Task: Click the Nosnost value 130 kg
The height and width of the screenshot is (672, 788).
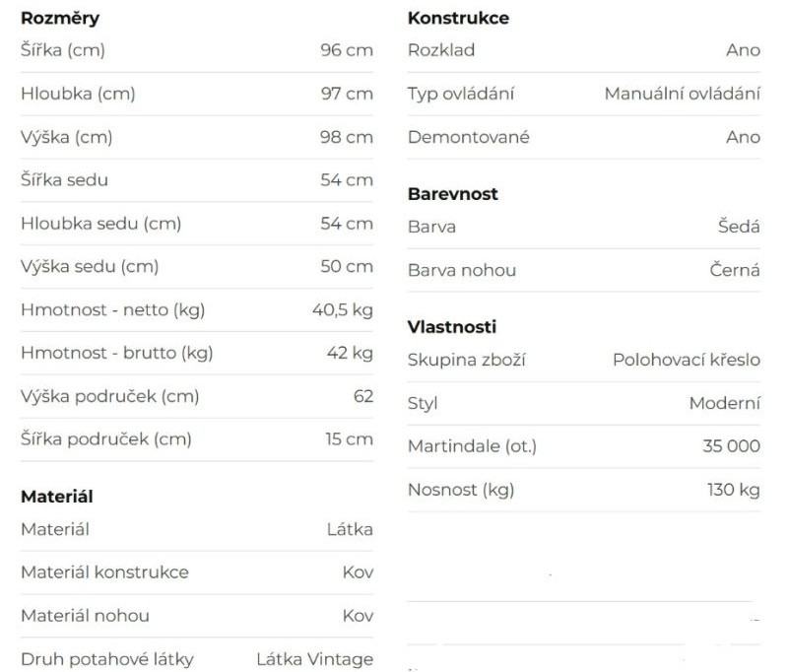Action: (x=733, y=490)
